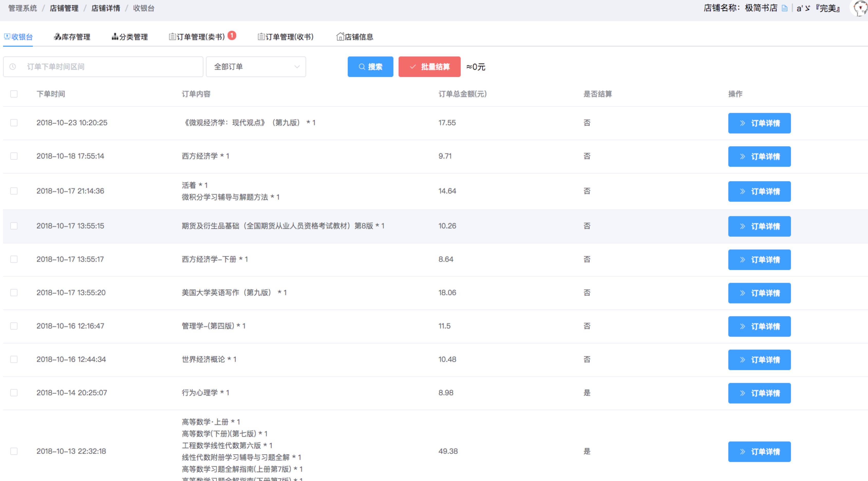Image resolution: width=868 pixels, height=481 pixels.
Task: Click the 店铺名称:极简书店 label
Action: click(741, 8)
